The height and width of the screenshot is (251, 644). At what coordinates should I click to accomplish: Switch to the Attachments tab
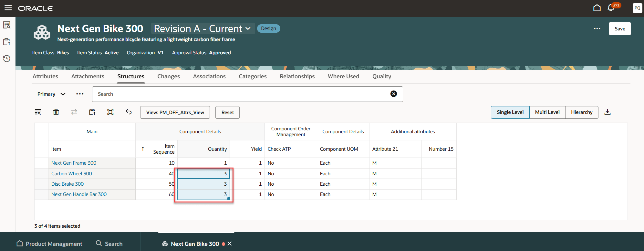click(x=88, y=76)
